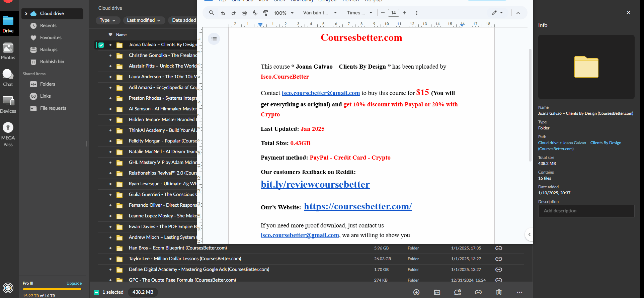Toggle the select-all checkbox beside '1 selected'
Viewport: 644px width, 298px height.
click(96, 292)
